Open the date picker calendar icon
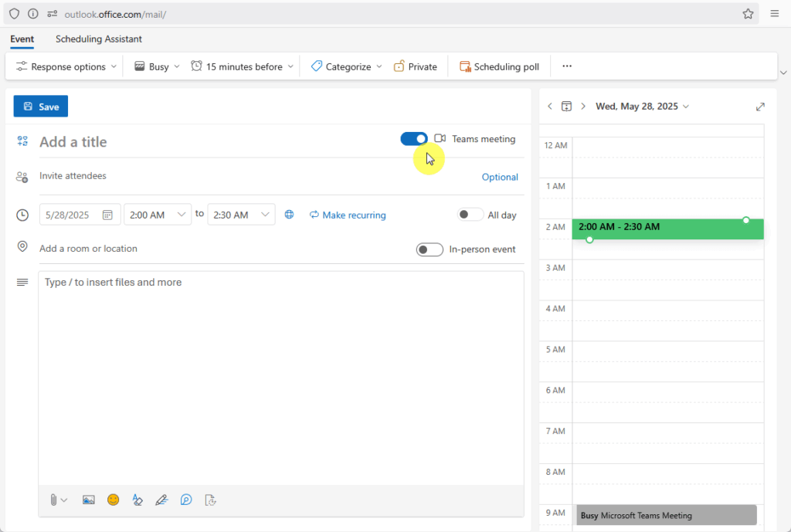The image size is (791, 532). 107,215
